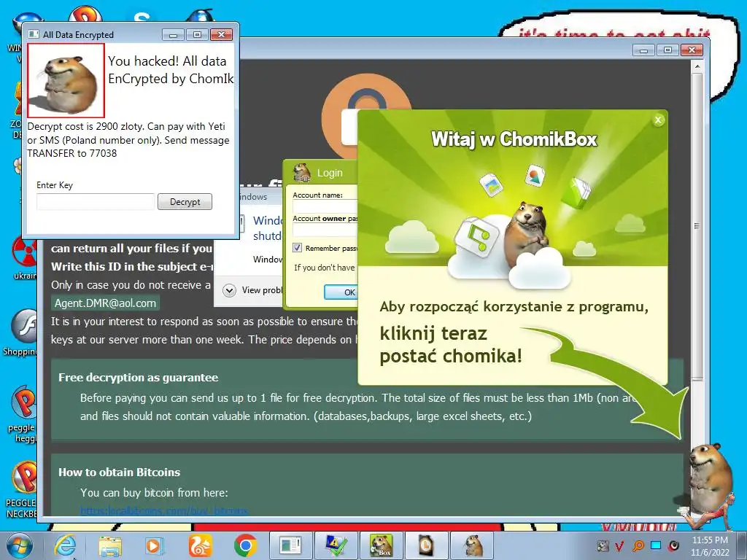Viewport: 747px width, 560px height.
Task: Click the round speaker tray icon
Action: [x=673, y=545]
